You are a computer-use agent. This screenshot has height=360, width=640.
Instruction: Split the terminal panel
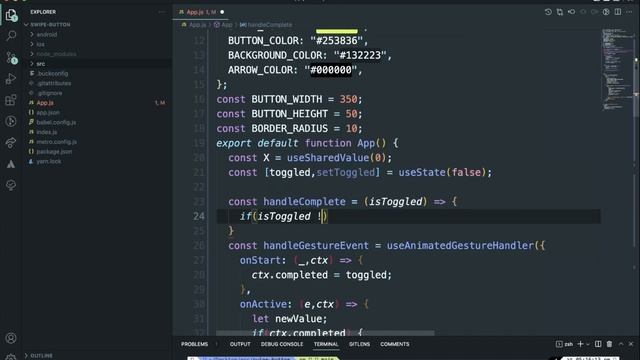(x=598, y=344)
